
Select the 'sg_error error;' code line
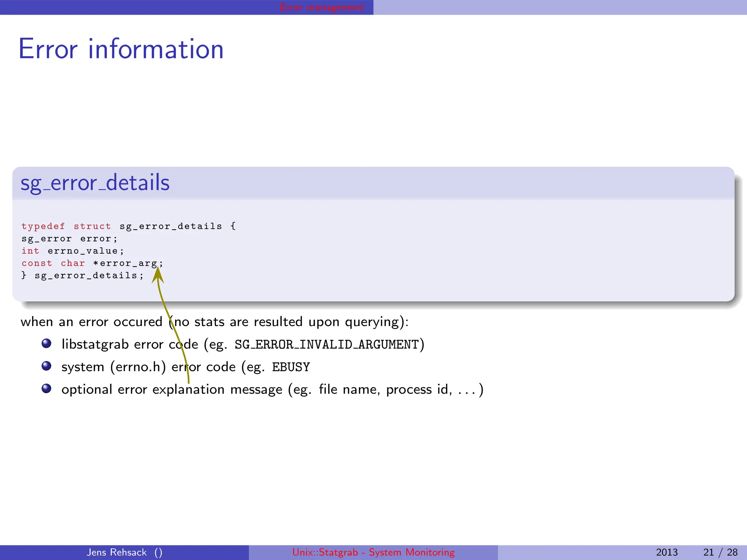69,239
